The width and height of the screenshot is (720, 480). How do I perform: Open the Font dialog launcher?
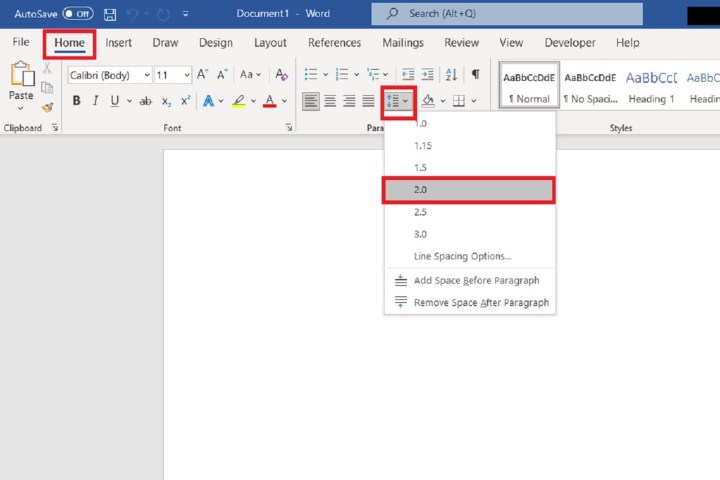pyautogui.click(x=289, y=128)
